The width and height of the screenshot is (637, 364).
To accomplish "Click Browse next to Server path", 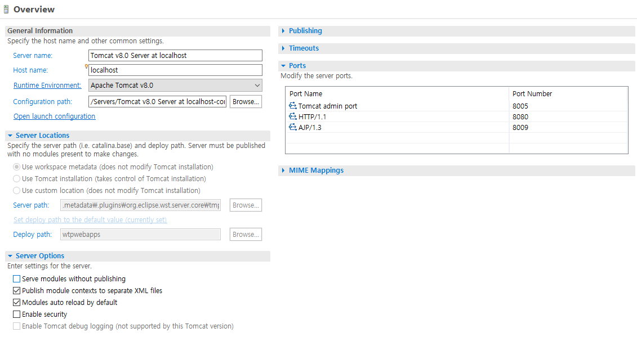I will coord(246,205).
